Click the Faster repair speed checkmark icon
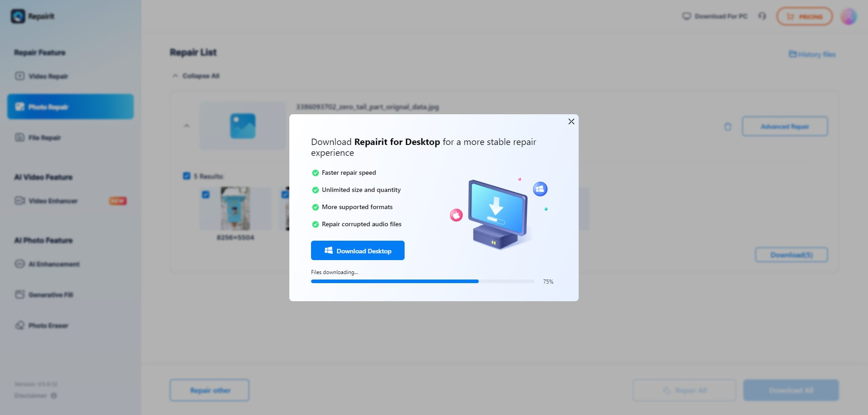Viewport: 868px width, 415px height. pyautogui.click(x=315, y=173)
